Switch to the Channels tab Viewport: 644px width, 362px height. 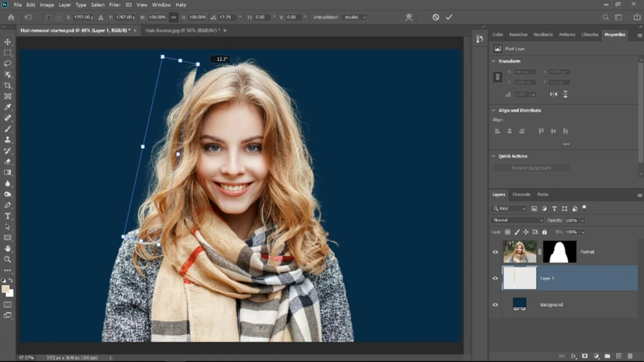click(x=521, y=195)
